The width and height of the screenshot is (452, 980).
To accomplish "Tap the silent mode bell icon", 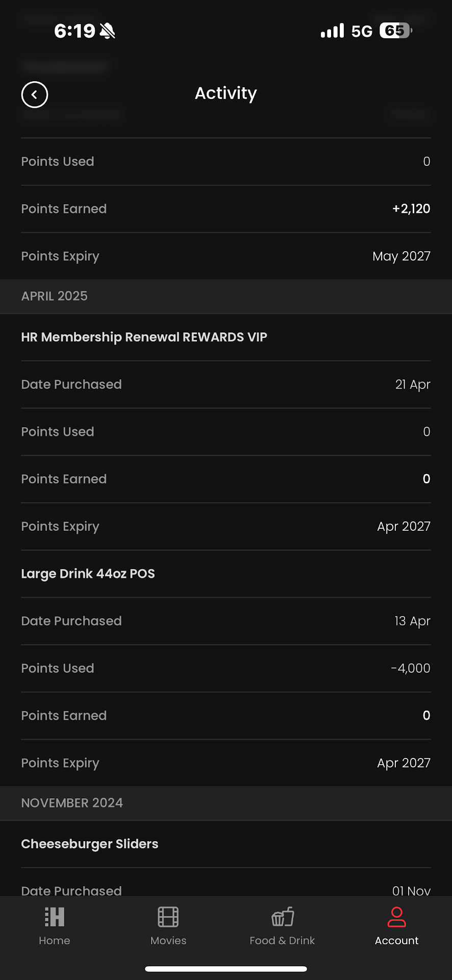I will pos(108,31).
